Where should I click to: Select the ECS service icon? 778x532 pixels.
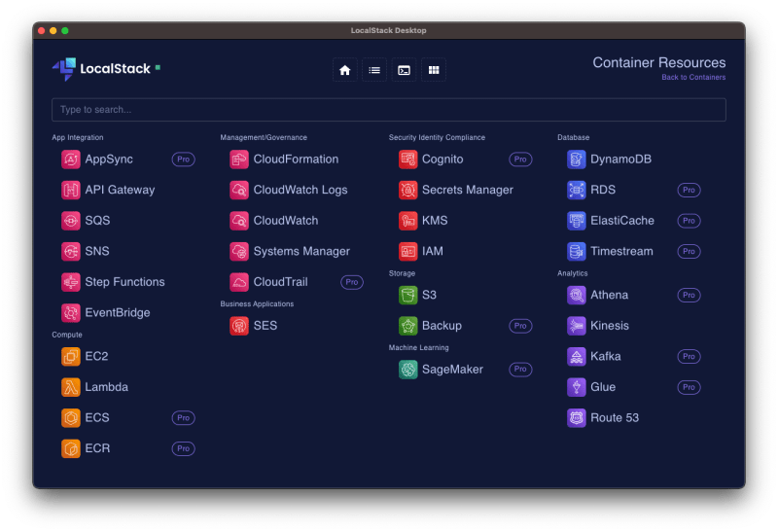point(71,418)
